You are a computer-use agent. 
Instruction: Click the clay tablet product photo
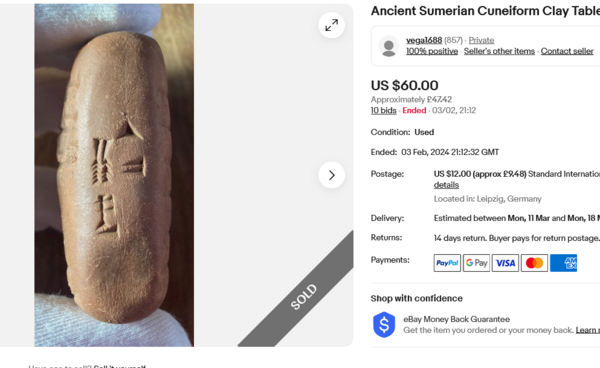click(114, 175)
